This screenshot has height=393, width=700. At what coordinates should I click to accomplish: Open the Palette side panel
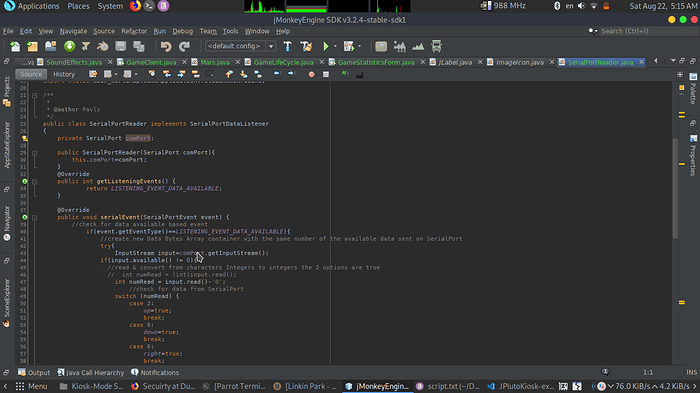click(x=693, y=89)
